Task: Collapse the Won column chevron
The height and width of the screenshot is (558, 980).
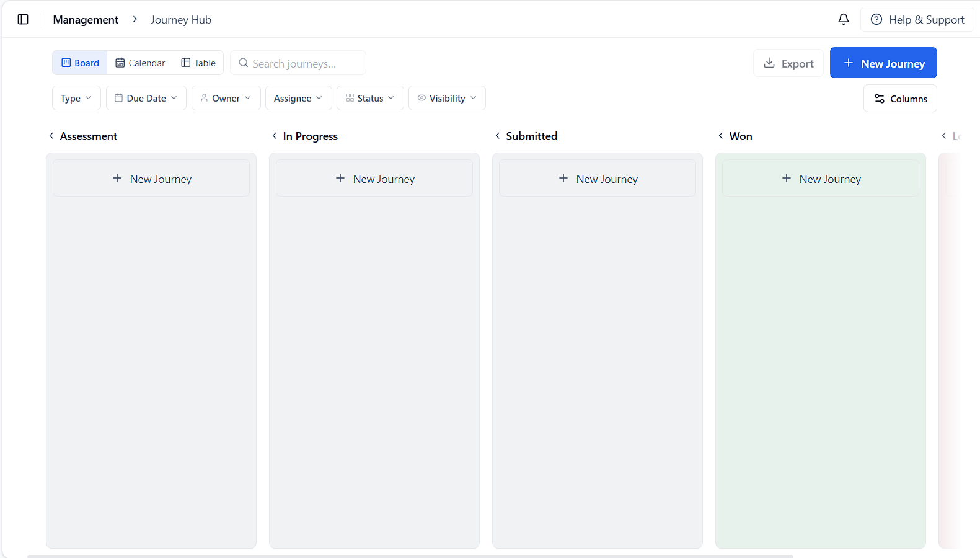Action: pyautogui.click(x=720, y=136)
